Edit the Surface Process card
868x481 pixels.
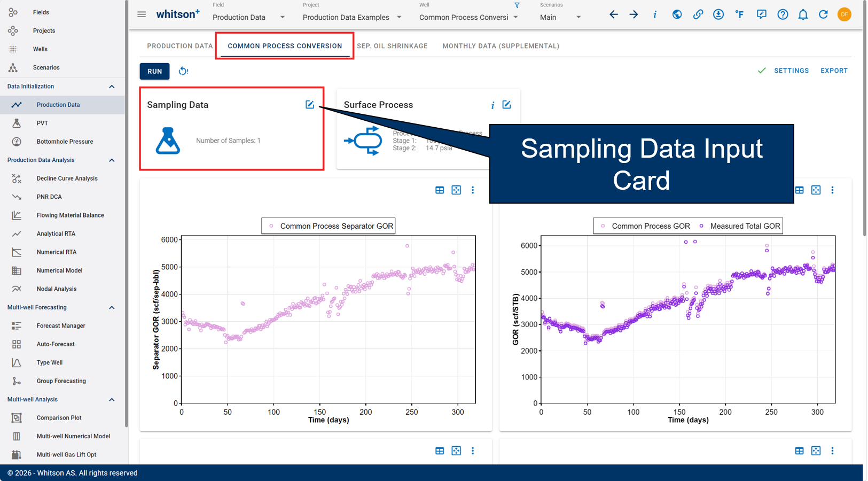(506, 105)
